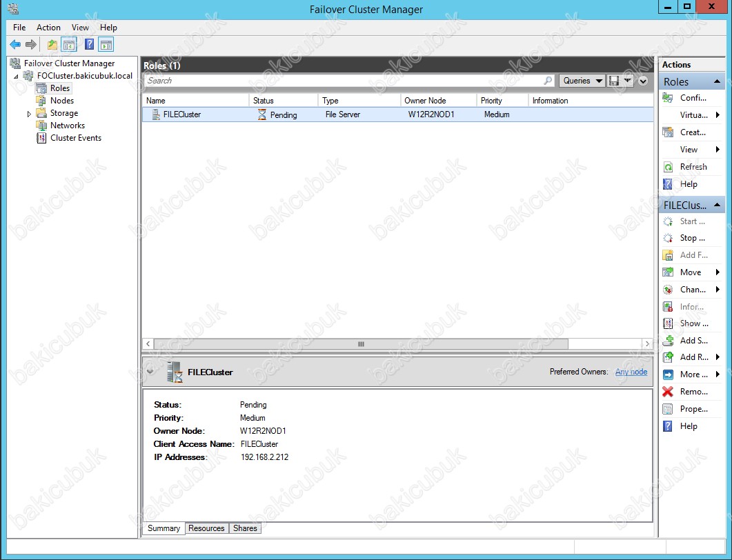Viewport: 732px width, 560px height.
Task: Click the Any node preferred owners link
Action: click(x=631, y=372)
